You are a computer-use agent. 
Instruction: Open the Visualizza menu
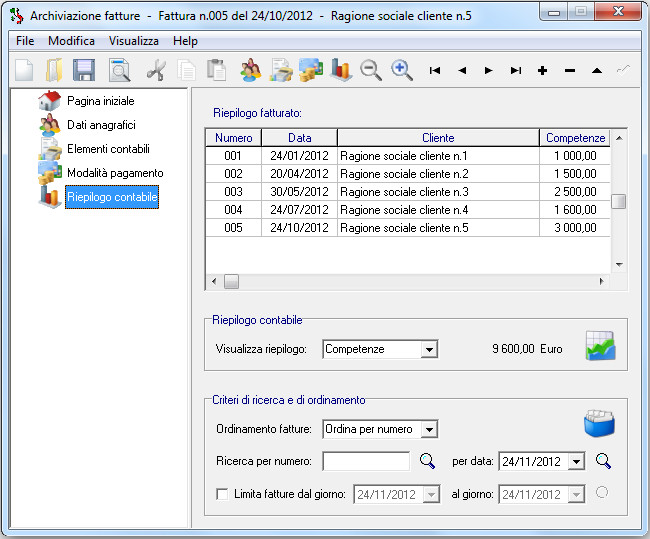(133, 41)
